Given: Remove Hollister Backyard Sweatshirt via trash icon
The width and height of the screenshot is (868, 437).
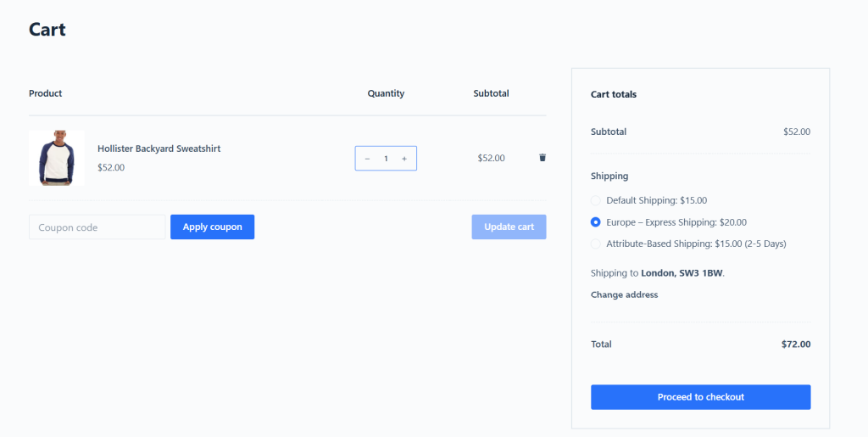Looking at the screenshot, I should coord(542,158).
